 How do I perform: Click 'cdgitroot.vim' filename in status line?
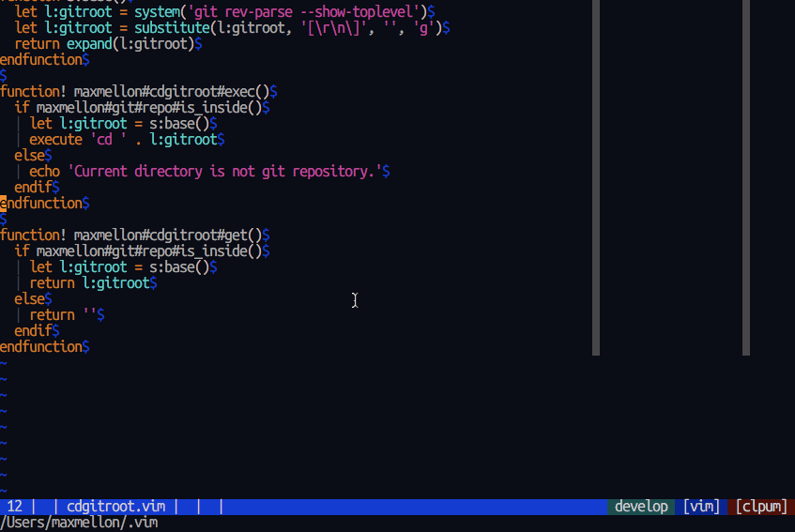pos(116,506)
